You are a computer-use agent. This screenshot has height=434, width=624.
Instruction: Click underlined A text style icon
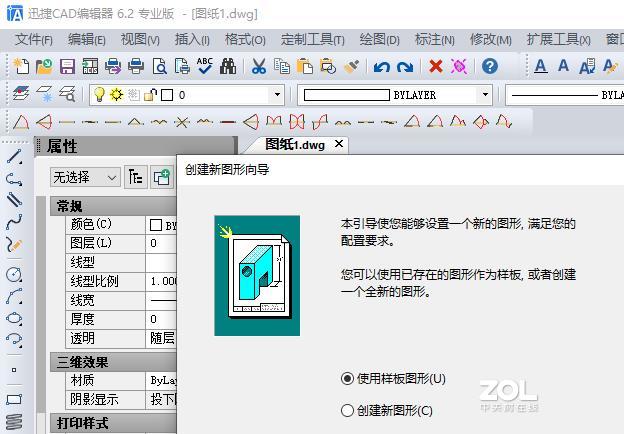coord(540,66)
